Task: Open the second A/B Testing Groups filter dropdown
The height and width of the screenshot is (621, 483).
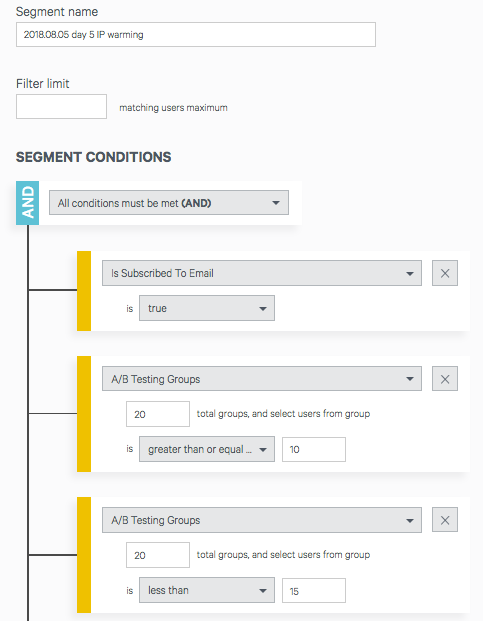Action: (262, 520)
